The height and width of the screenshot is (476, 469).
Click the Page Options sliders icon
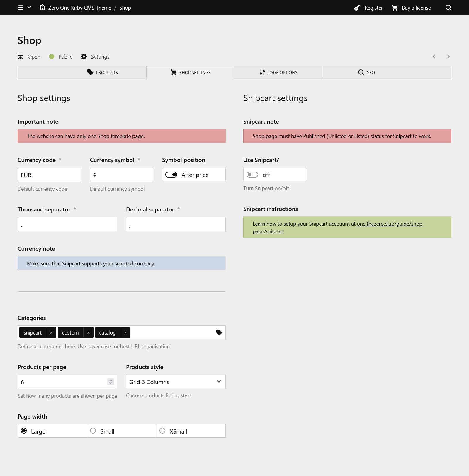[x=262, y=72]
